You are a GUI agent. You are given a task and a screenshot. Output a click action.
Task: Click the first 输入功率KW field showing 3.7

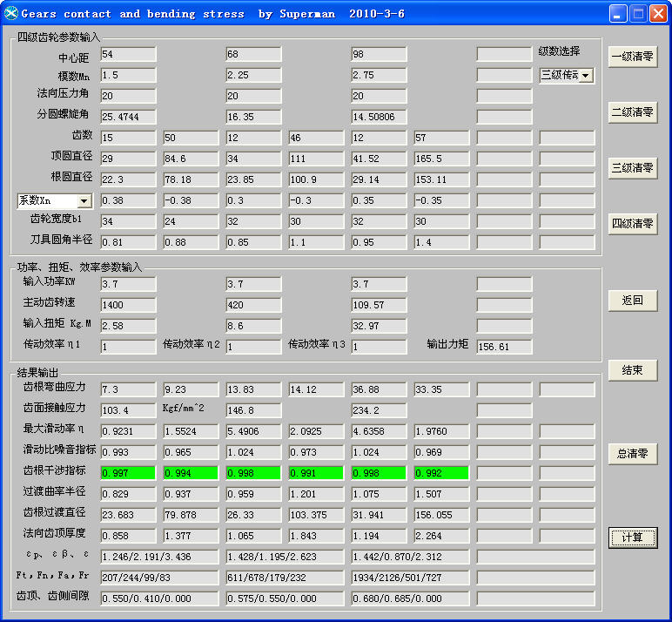(x=128, y=284)
